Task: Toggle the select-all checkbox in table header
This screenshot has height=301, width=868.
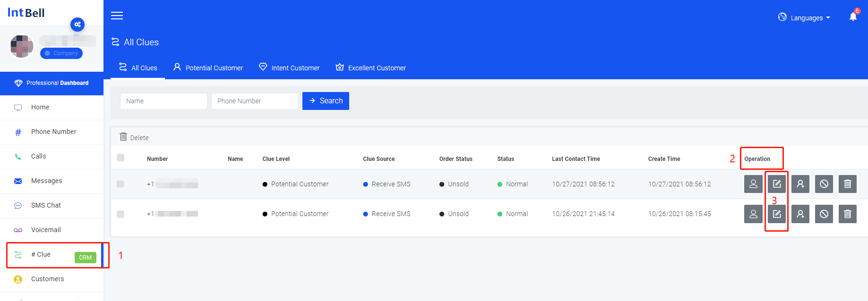Action: pyautogui.click(x=120, y=158)
